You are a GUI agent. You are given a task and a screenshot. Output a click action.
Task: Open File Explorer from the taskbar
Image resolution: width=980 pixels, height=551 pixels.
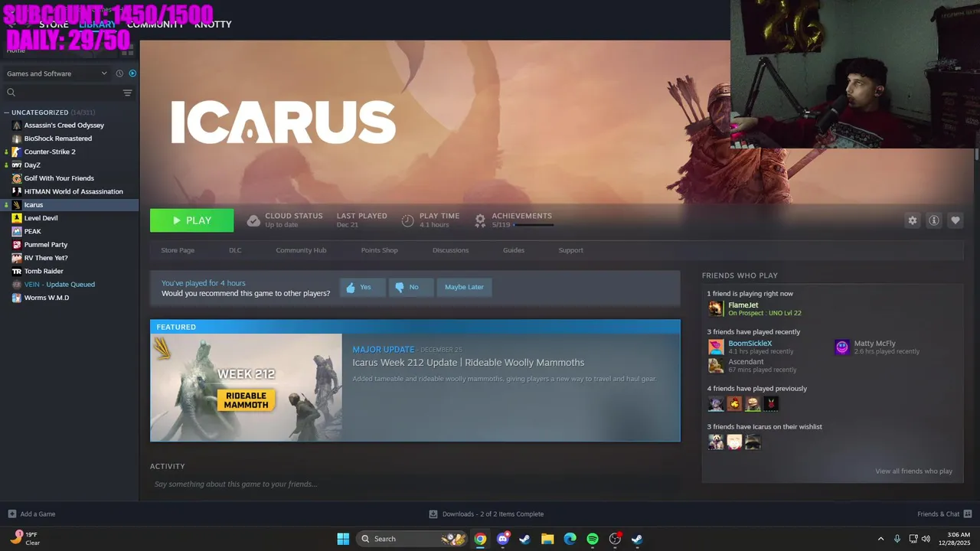coord(547,539)
